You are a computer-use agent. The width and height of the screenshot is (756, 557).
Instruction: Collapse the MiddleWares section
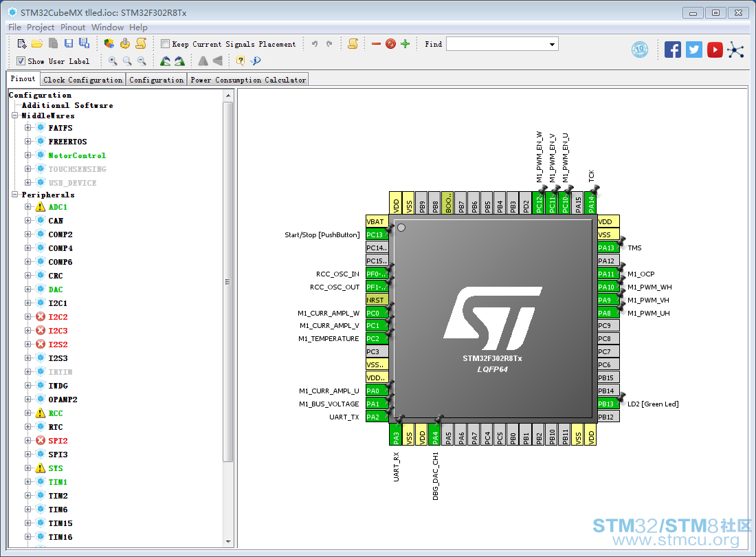click(x=15, y=116)
